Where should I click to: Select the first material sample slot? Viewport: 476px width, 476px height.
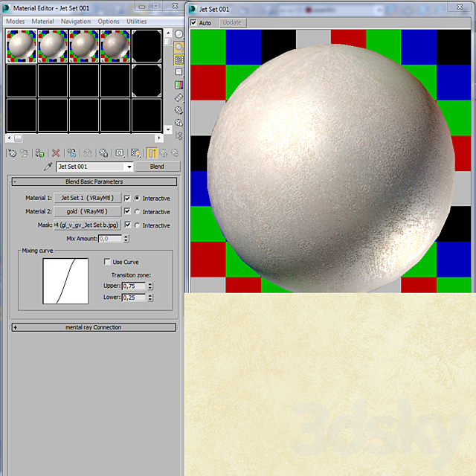point(22,46)
